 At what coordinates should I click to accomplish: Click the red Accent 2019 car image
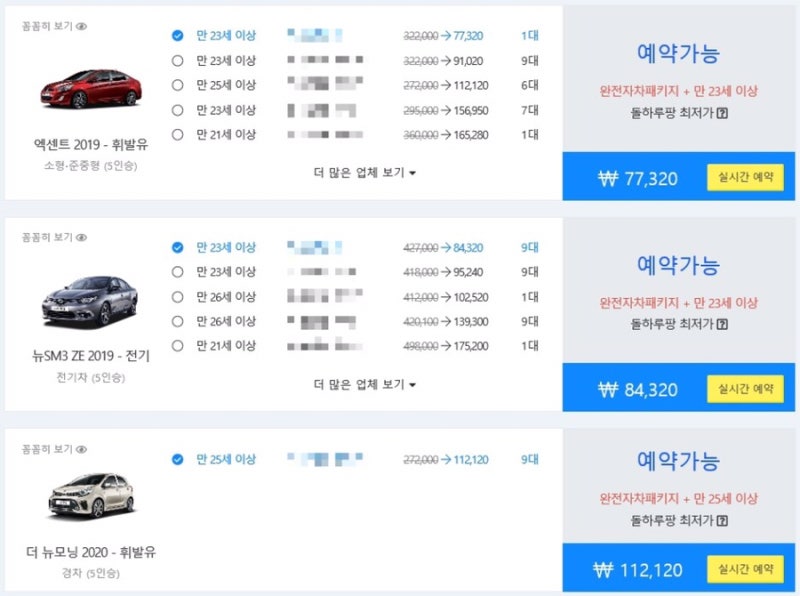91,89
